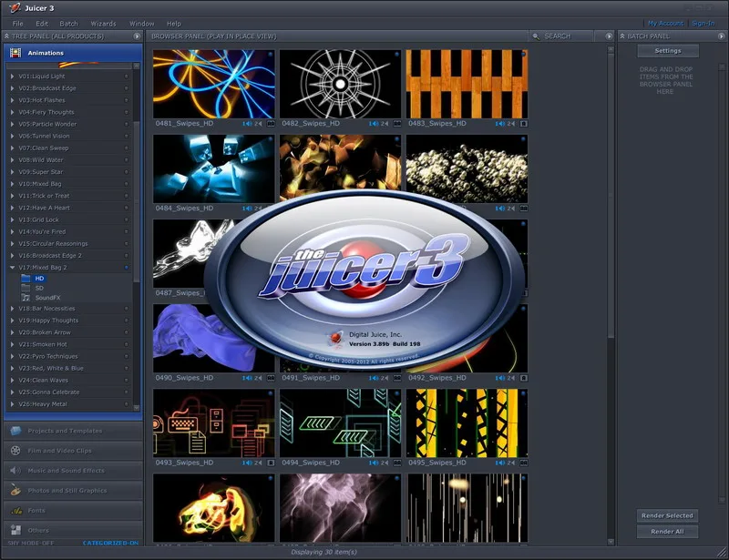Click the Film and Video Clips reel icon
729x560 pixels.
click(15, 451)
